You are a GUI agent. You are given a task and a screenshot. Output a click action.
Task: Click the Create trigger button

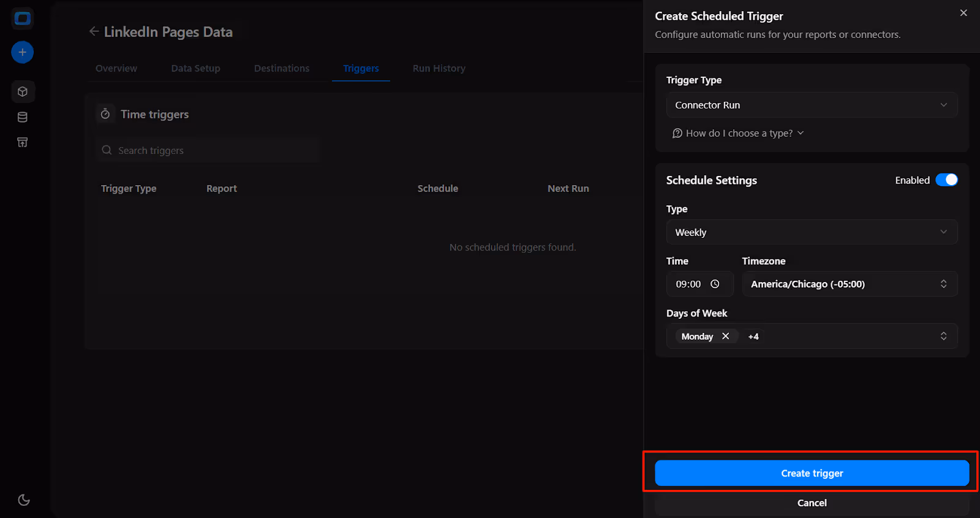812,473
